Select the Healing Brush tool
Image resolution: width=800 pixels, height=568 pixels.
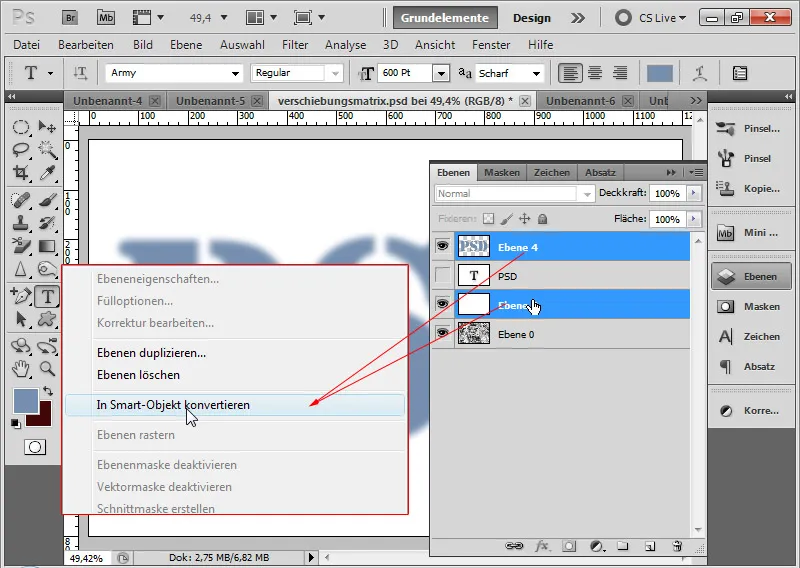tap(20, 200)
